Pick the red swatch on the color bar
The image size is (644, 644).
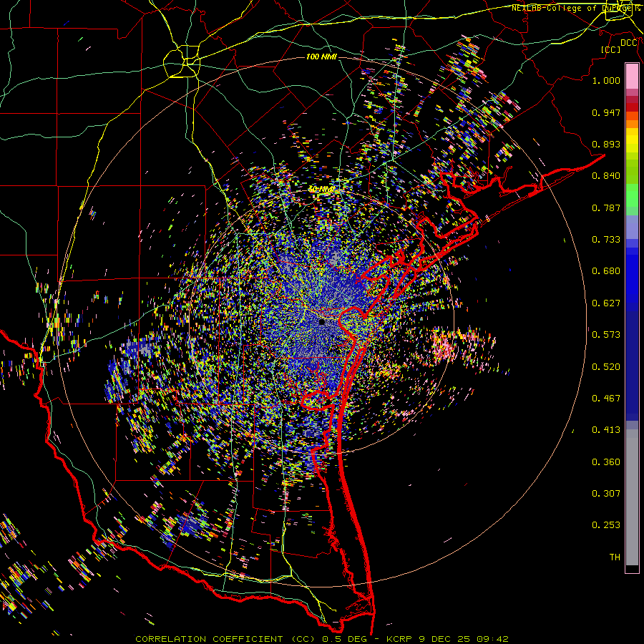[x=632, y=107]
